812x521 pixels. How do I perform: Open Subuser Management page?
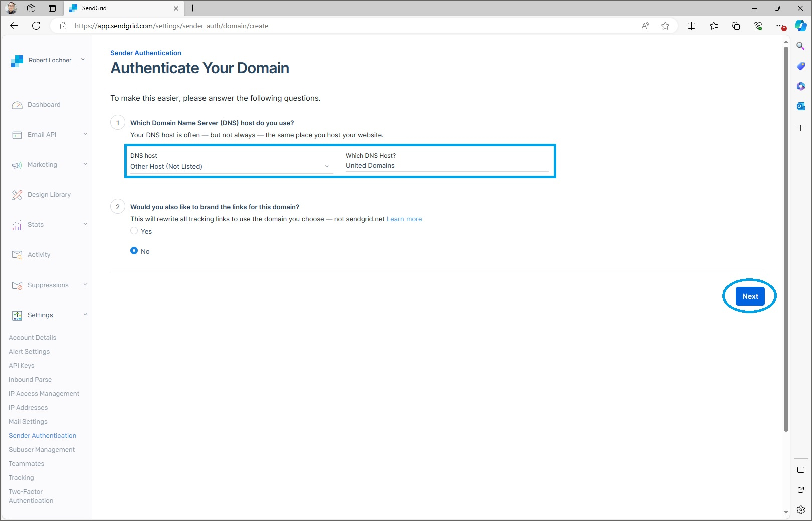(42, 450)
